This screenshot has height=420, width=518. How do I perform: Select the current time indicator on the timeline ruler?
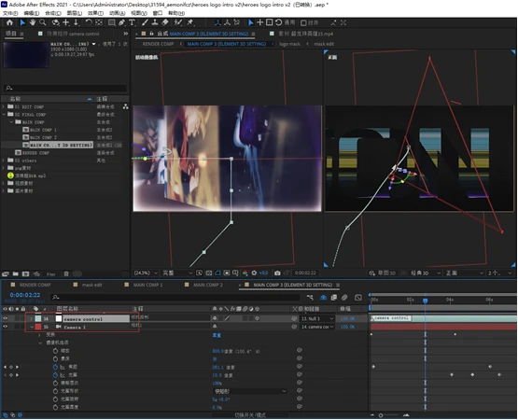pos(426,301)
